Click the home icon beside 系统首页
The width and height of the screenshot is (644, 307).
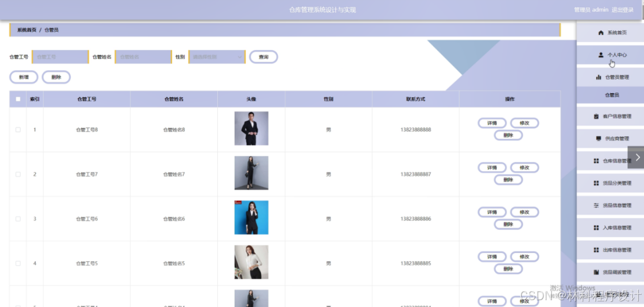pyautogui.click(x=600, y=32)
